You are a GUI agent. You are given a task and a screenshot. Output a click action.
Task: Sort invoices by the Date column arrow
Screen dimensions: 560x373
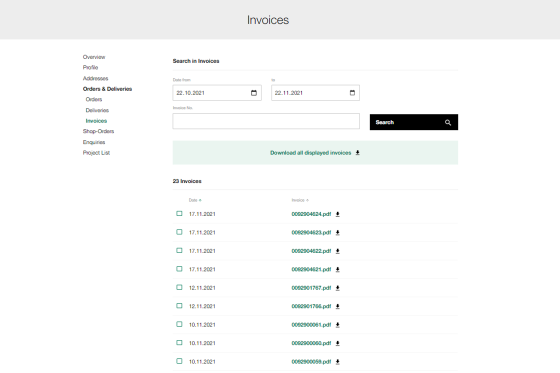click(200, 200)
